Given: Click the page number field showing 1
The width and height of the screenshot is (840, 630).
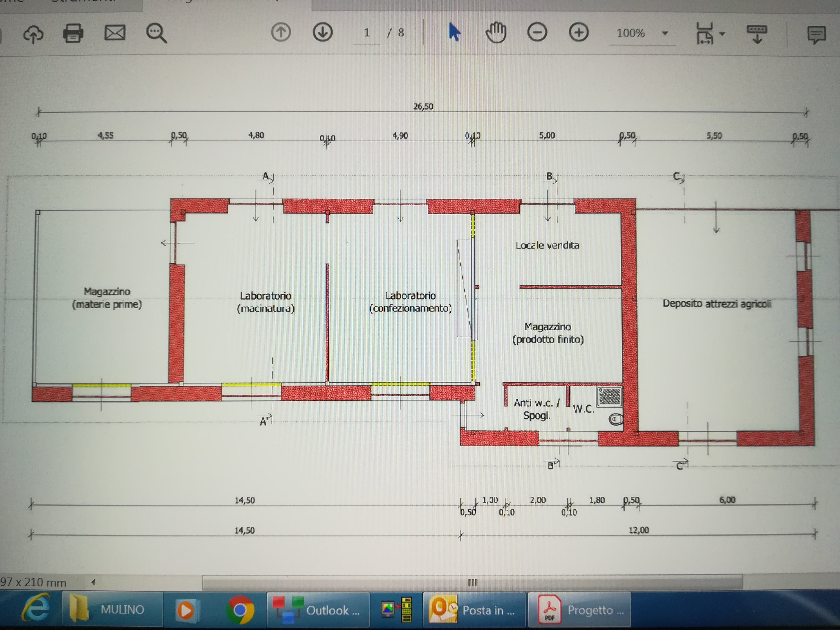Looking at the screenshot, I should 367,33.
